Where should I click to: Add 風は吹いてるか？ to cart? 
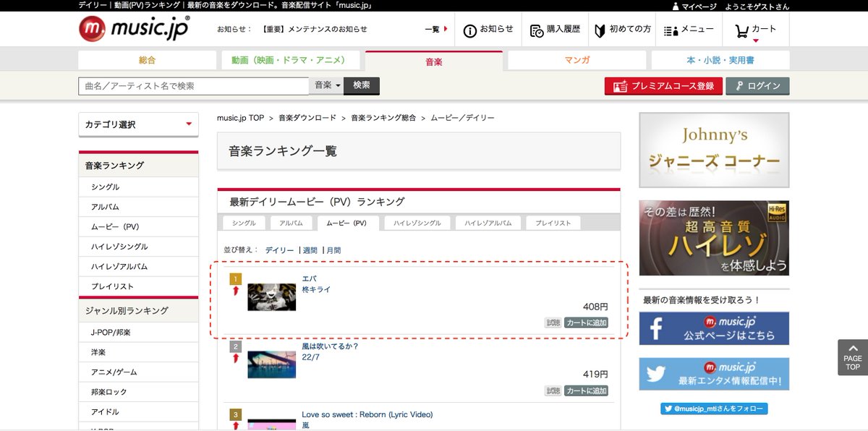pyautogui.click(x=587, y=391)
